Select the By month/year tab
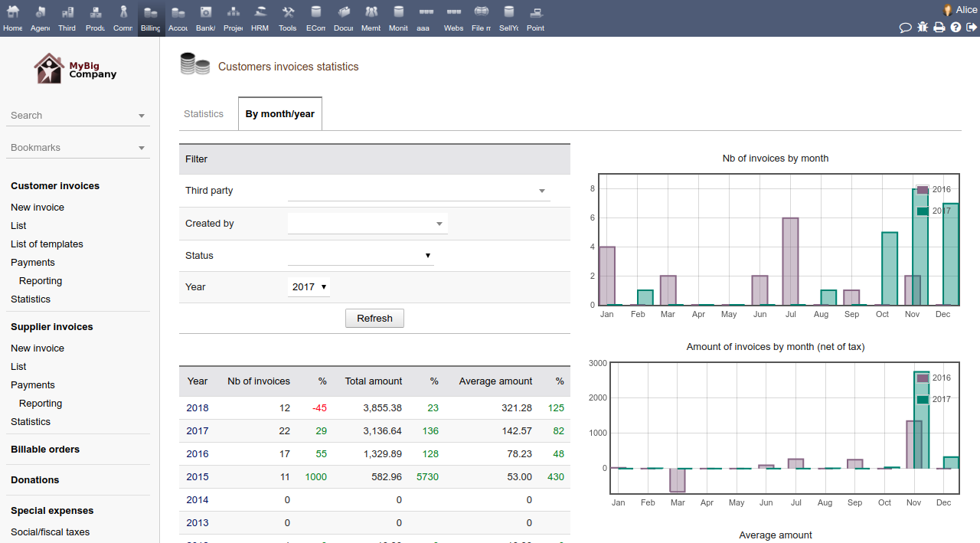Viewport: 980px width, 543px height. 279,114
